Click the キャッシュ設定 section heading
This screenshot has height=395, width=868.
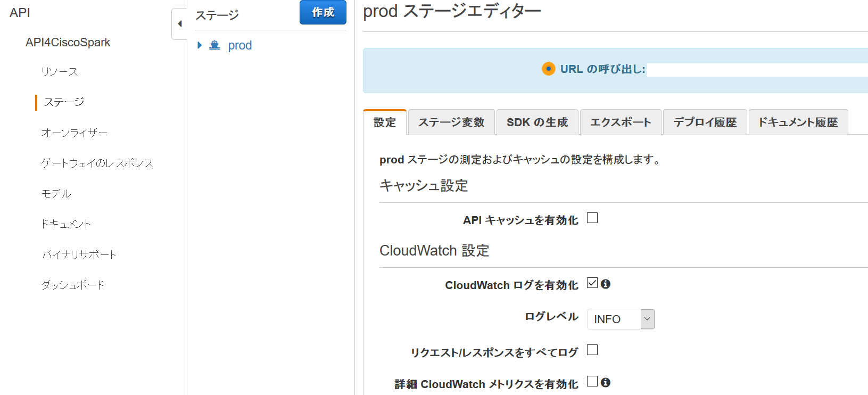pyautogui.click(x=424, y=185)
